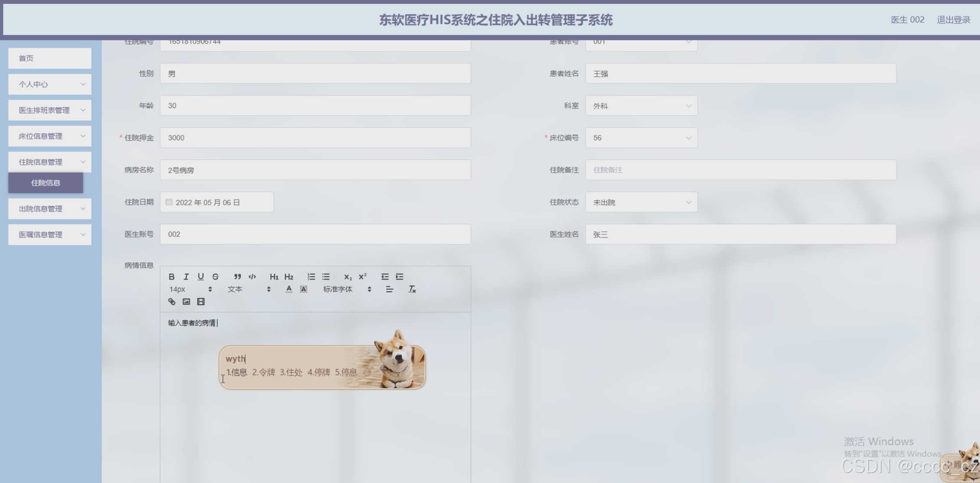Select 住院信息 submenu item
Image resolution: width=980 pixels, height=483 pixels.
pyautogui.click(x=46, y=183)
